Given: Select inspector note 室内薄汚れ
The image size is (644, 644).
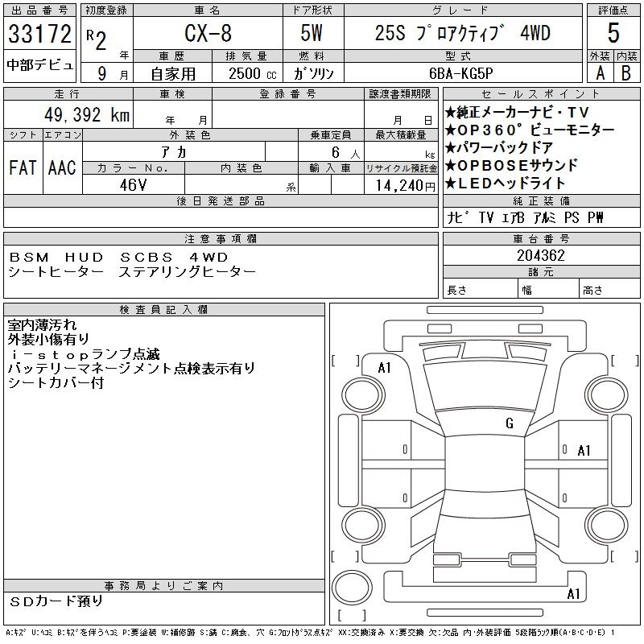Looking at the screenshot, I should click(42, 325).
